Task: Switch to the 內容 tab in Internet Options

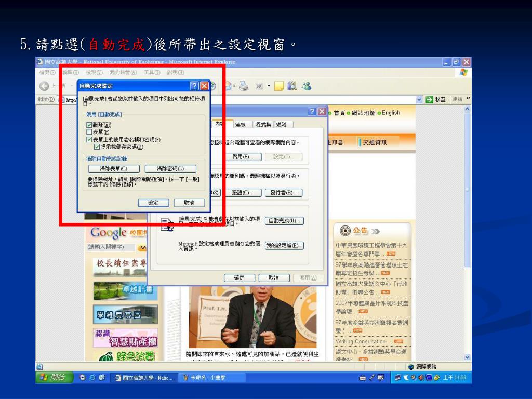Action: [x=219, y=124]
